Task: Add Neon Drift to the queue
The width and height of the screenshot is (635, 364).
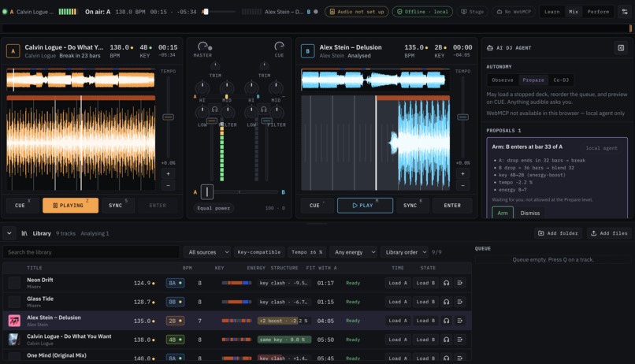Action: pos(459,283)
